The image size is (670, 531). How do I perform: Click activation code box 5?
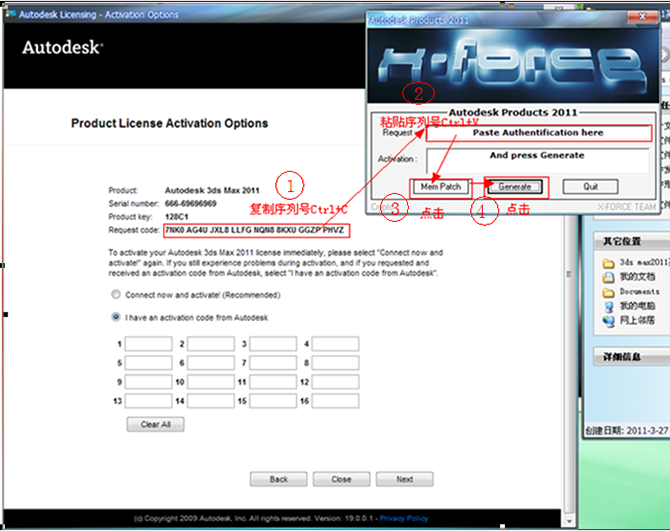(x=148, y=363)
